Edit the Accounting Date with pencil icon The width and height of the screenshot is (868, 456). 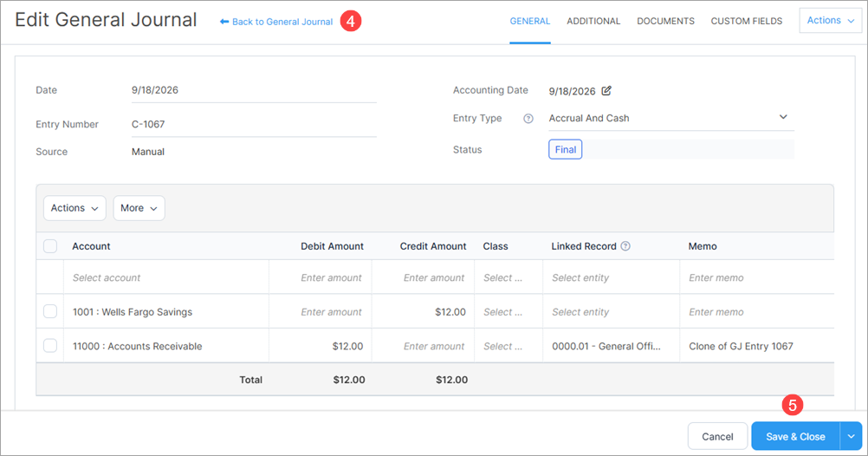(x=606, y=90)
